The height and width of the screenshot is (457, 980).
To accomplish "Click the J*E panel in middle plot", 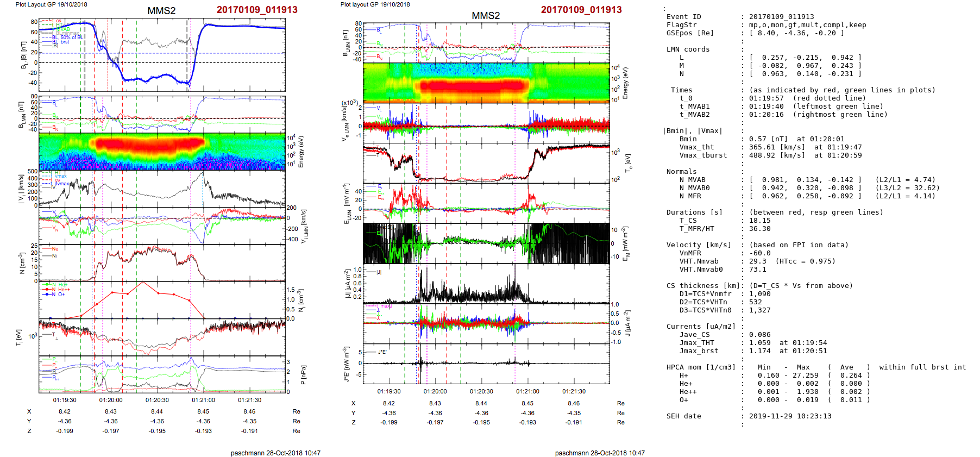I will pos(486,363).
